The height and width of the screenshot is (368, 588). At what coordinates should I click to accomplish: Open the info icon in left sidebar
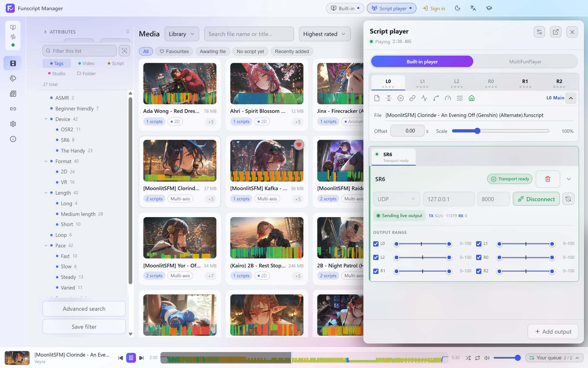click(13, 139)
